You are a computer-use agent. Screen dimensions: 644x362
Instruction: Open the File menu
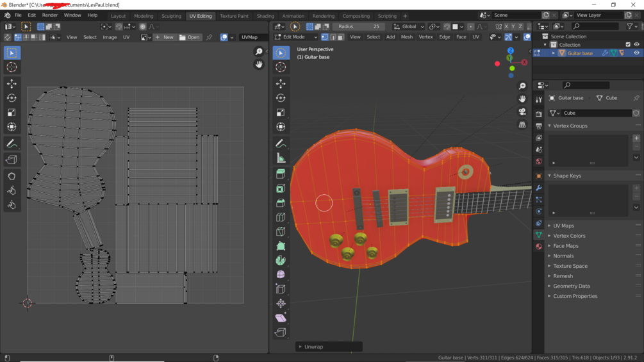point(18,15)
